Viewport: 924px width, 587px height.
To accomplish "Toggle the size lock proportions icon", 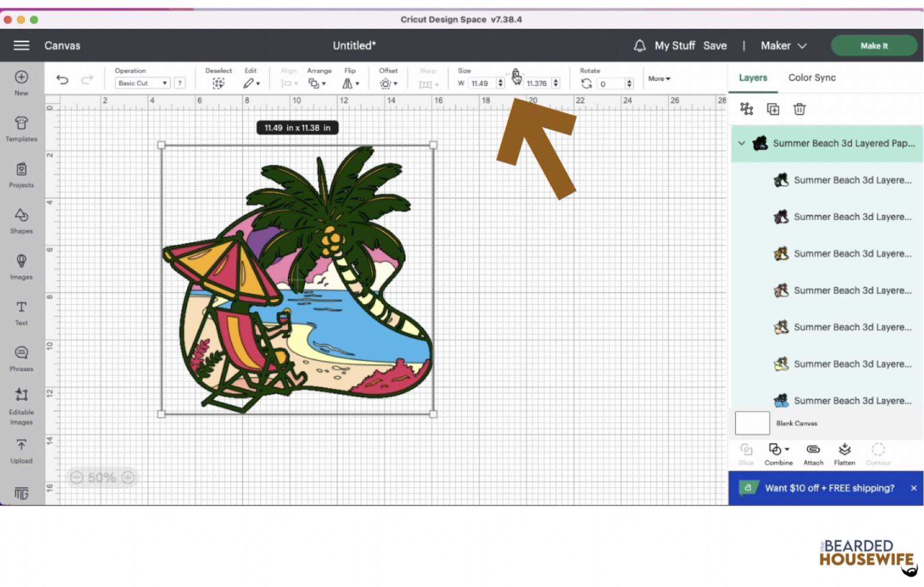I will pos(516,77).
